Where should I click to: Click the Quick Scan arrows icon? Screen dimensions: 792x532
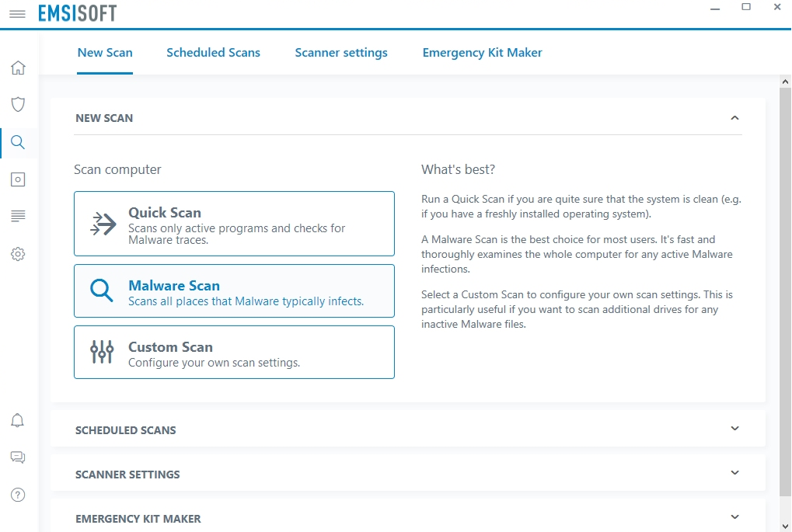pos(103,224)
